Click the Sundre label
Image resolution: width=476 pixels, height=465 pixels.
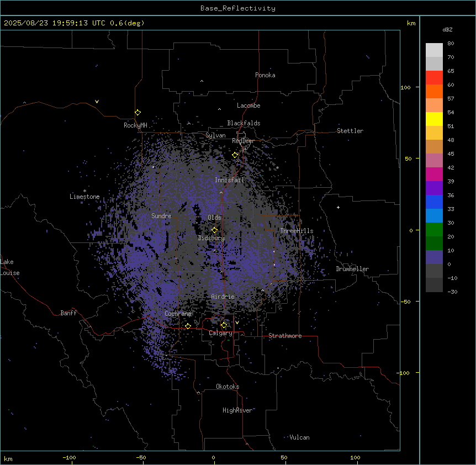(x=161, y=216)
